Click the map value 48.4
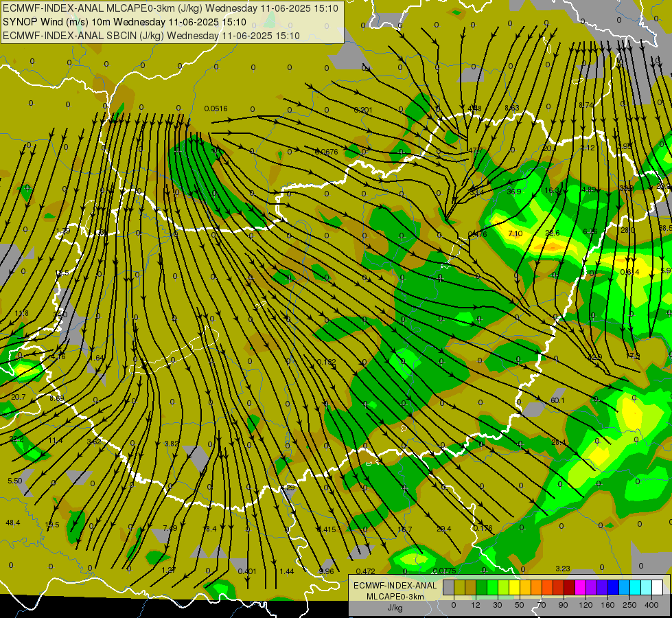The image size is (672, 618). pos(13,523)
